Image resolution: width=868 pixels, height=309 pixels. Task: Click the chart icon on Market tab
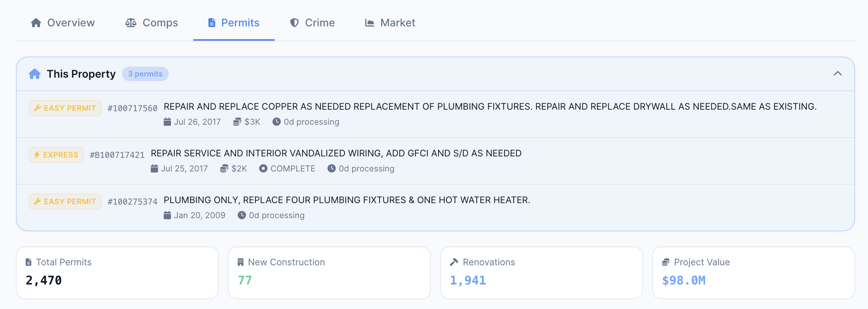point(369,23)
